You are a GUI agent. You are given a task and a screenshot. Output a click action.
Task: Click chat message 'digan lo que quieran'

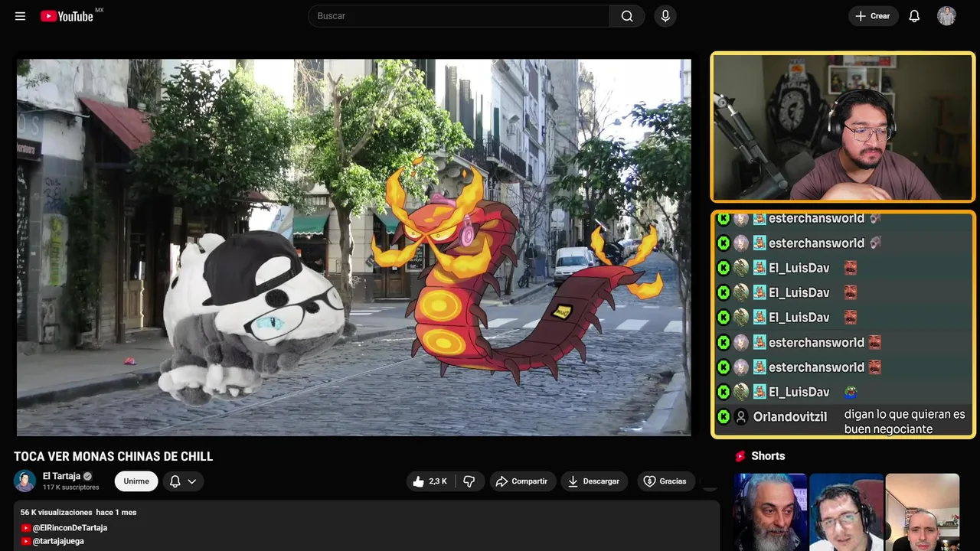(x=904, y=422)
